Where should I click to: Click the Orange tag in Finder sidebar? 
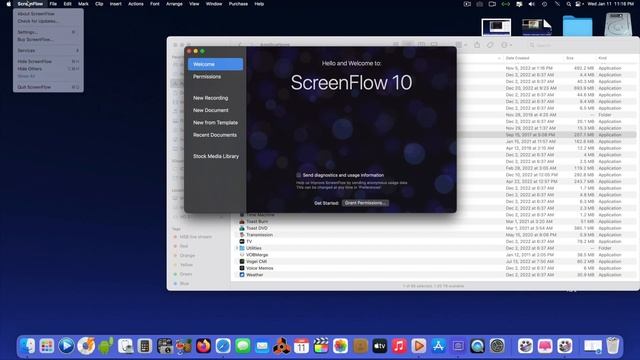click(187, 256)
